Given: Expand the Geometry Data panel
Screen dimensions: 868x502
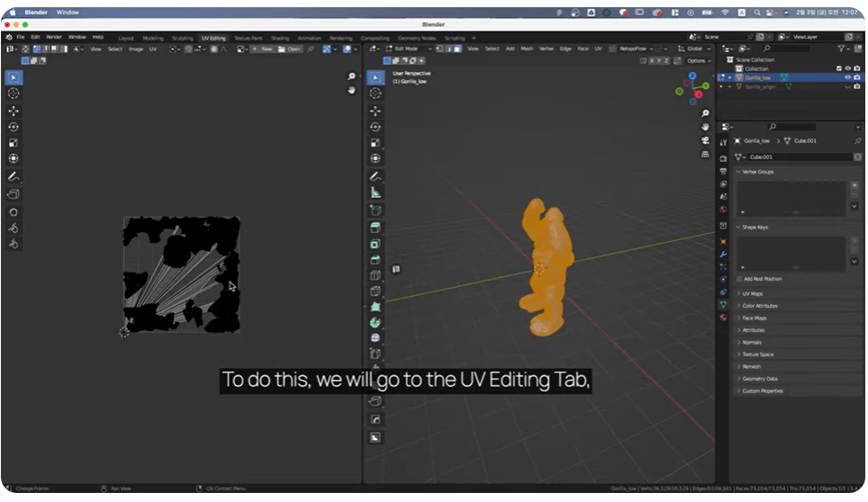Looking at the screenshot, I should (x=759, y=380).
